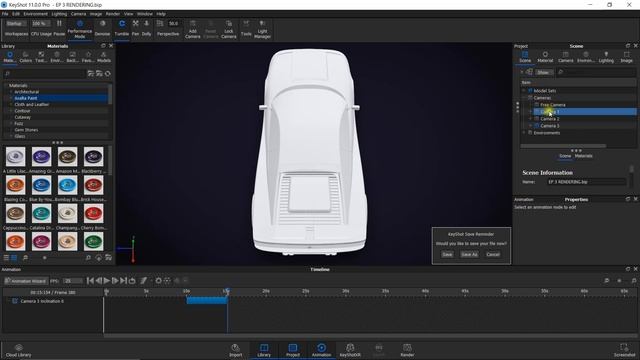Open the Project Material tab
Screen dimensions: 640x360
(545, 57)
